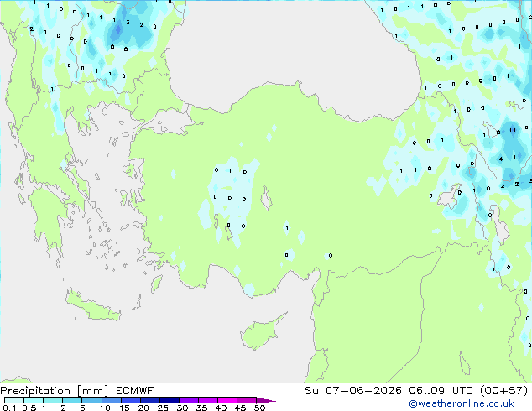This screenshot has width=532, height=411.
Task: Click the 0.1 mm lightest legend swatch
Action: pos(14,400)
